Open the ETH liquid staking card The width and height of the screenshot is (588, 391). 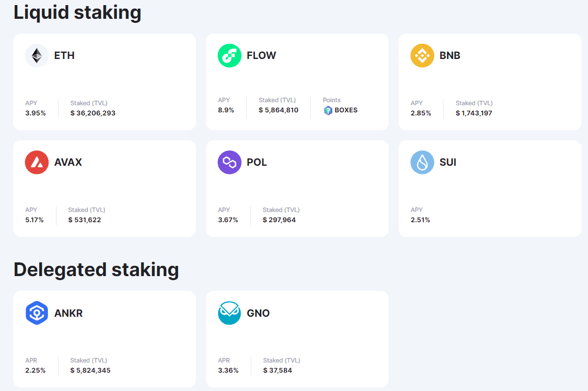tap(104, 81)
